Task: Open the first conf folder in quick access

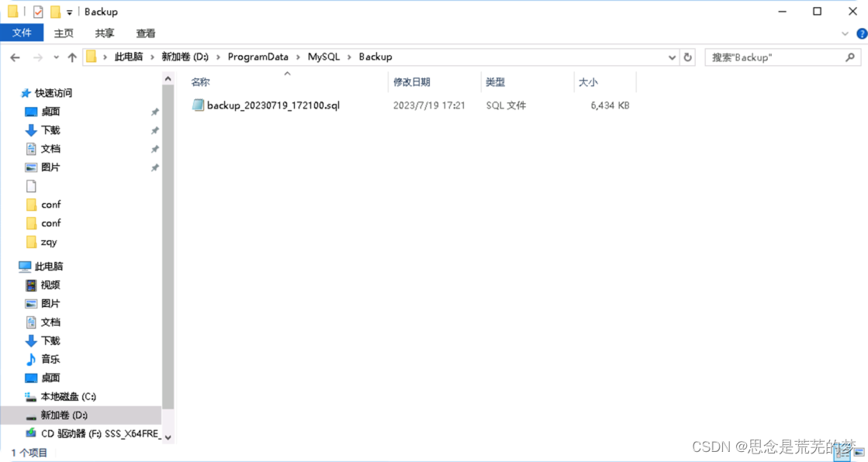Action: click(51, 205)
